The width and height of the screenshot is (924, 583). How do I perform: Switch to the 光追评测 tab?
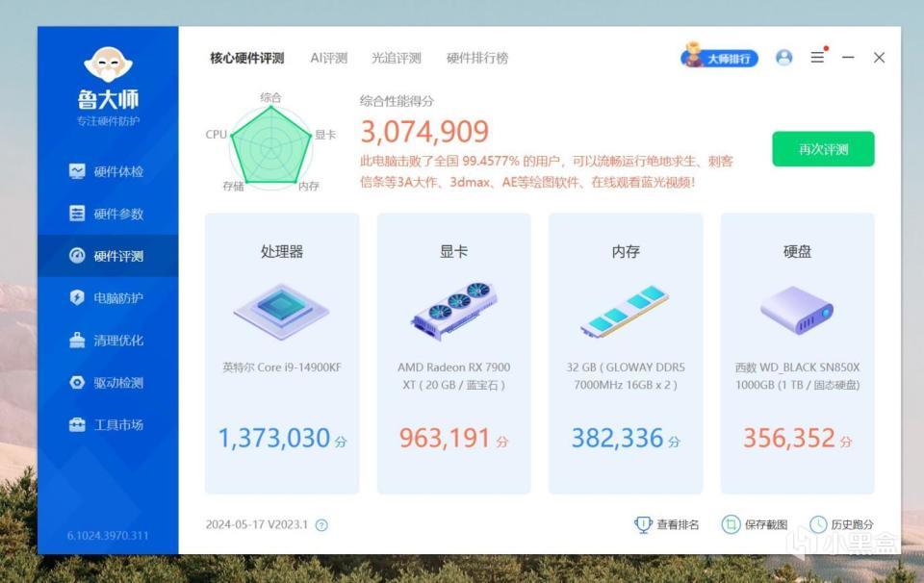pos(397,59)
